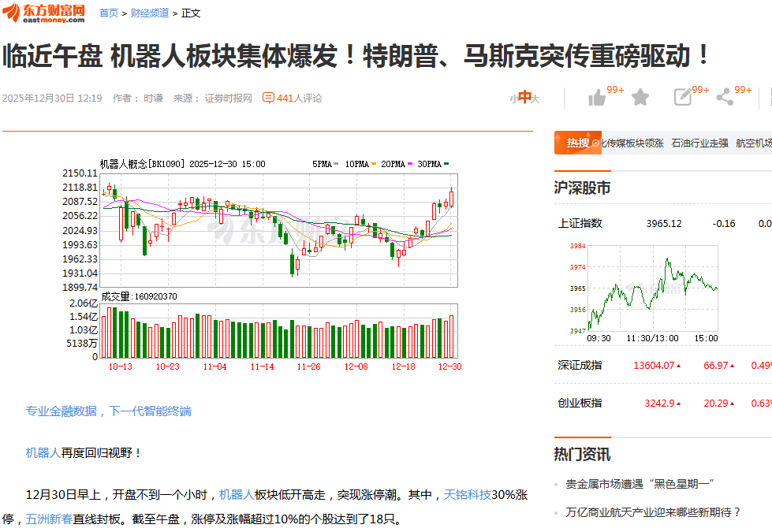This screenshot has width=772, height=532.
Task: Click the 13604.07 index value
Action: click(654, 366)
